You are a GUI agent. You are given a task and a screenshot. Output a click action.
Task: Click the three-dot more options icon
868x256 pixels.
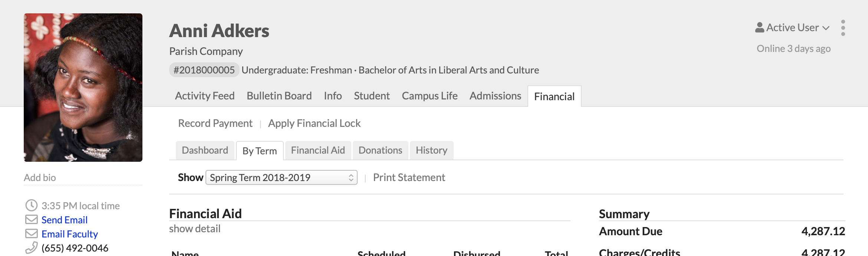tap(843, 28)
